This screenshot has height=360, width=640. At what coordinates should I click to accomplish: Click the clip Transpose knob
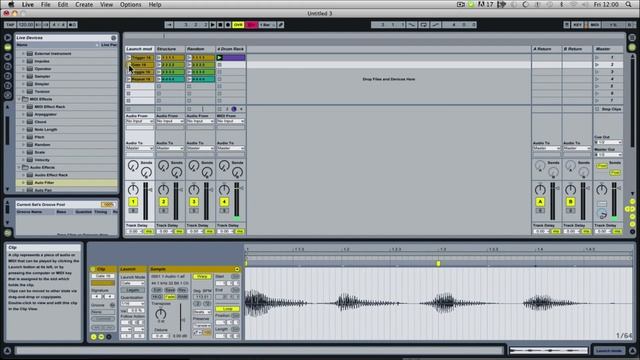pos(161,313)
